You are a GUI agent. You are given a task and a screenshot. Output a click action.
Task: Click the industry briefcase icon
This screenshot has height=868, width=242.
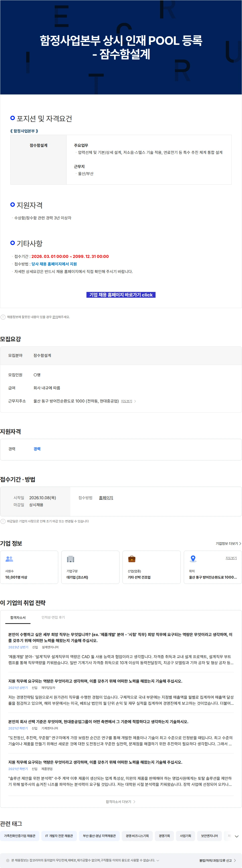click(x=132, y=559)
